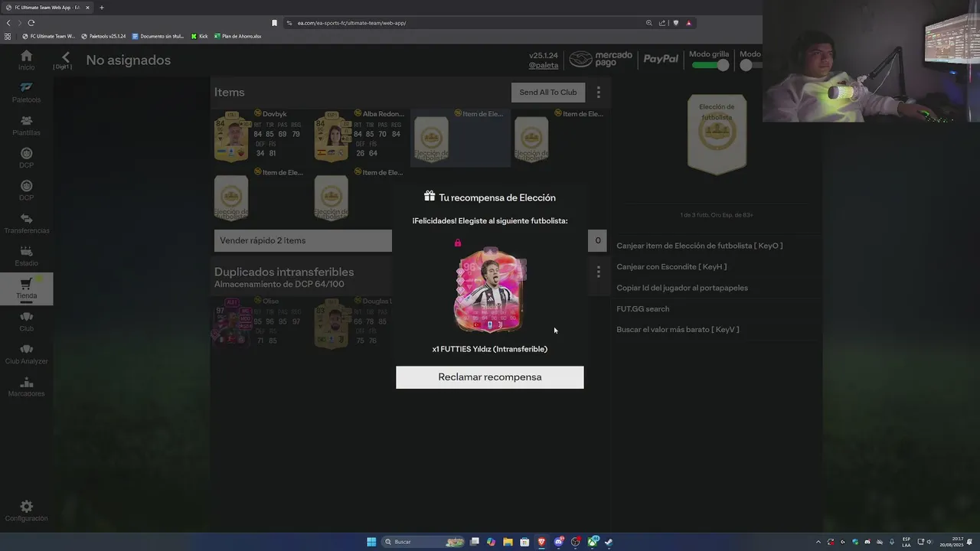Open Marcadores leaderboards section
Screen dimensions: 980x551
tap(26, 387)
